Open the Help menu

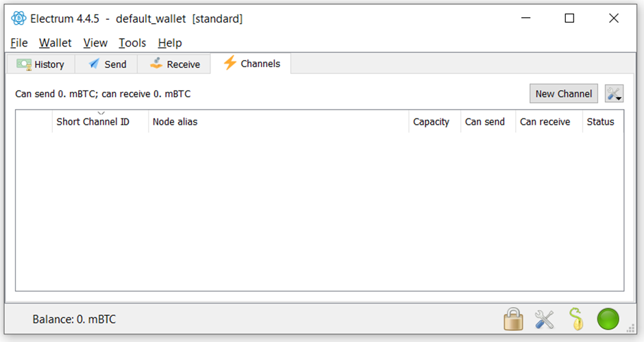pyautogui.click(x=170, y=42)
